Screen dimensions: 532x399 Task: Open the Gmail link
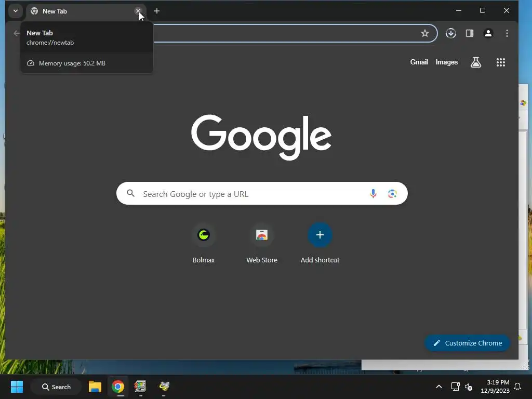pos(419,62)
